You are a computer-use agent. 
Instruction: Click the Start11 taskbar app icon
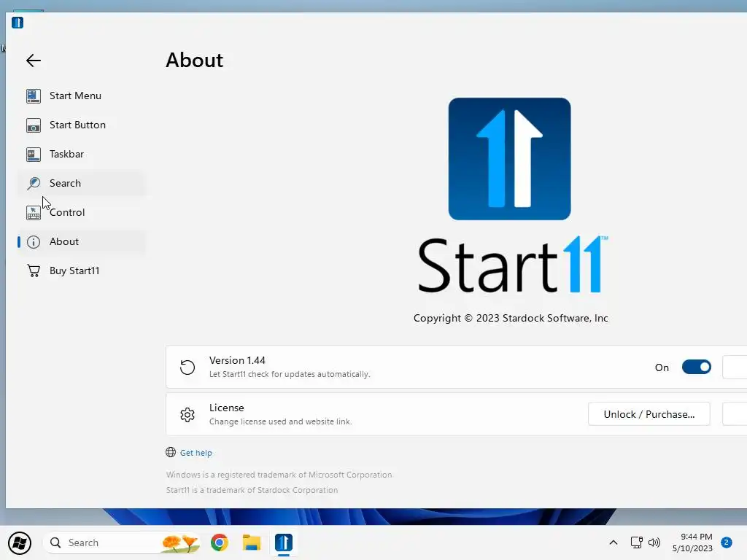point(284,542)
